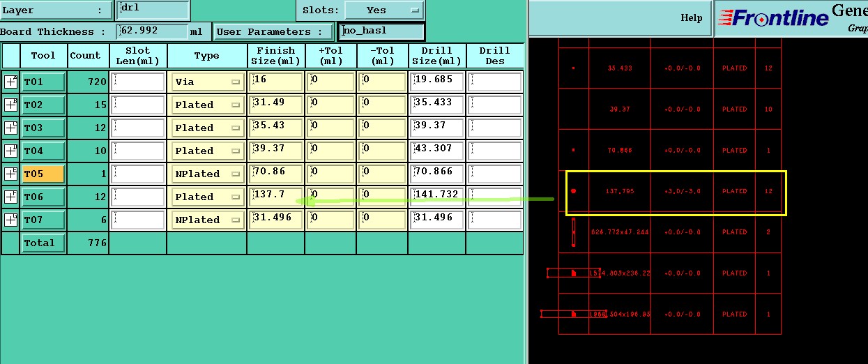868x364 pixels.
Task: Select tool button T01
Action: [43, 82]
